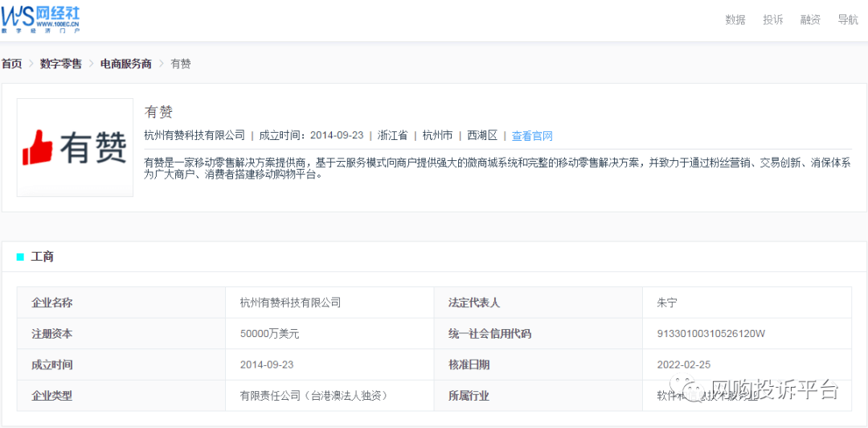Open the 数据 navigation item
The image size is (868, 428).
click(735, 20)
